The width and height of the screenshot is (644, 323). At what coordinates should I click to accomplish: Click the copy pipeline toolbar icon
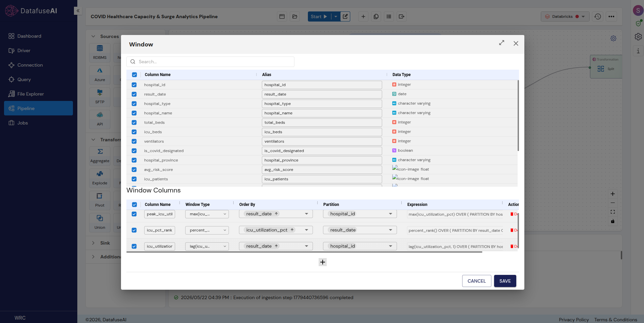click(376, 16)
